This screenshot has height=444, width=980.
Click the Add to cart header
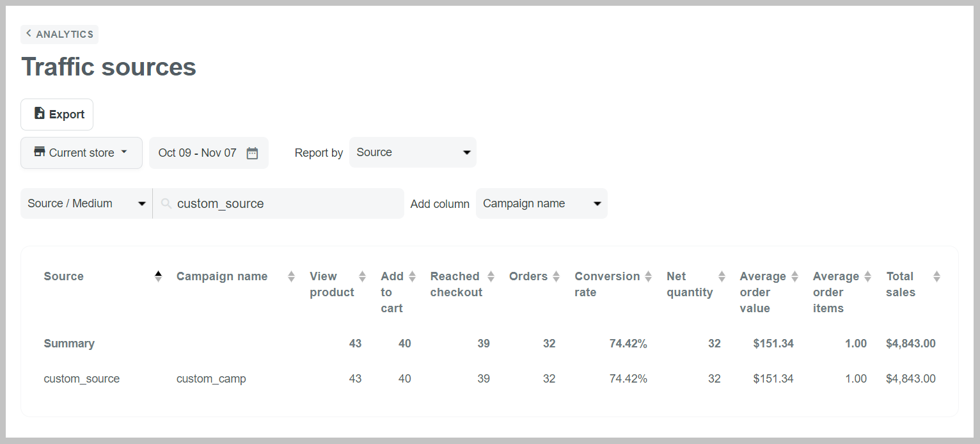click(x=392, y=292)
